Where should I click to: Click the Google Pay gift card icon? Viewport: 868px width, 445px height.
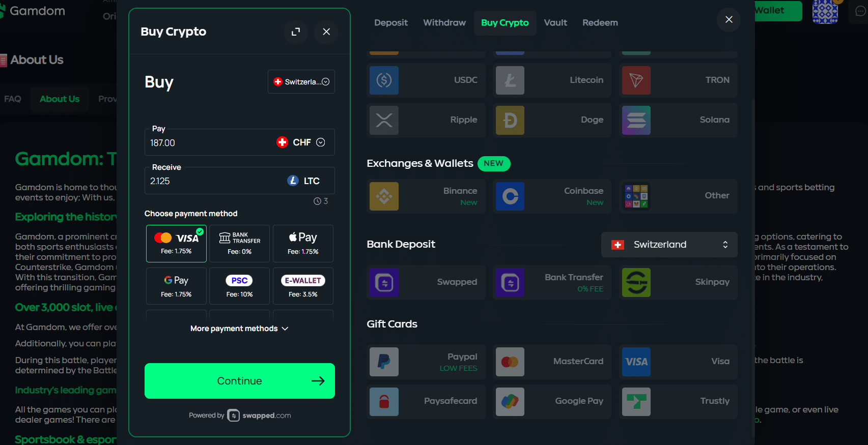click(510, 402)
